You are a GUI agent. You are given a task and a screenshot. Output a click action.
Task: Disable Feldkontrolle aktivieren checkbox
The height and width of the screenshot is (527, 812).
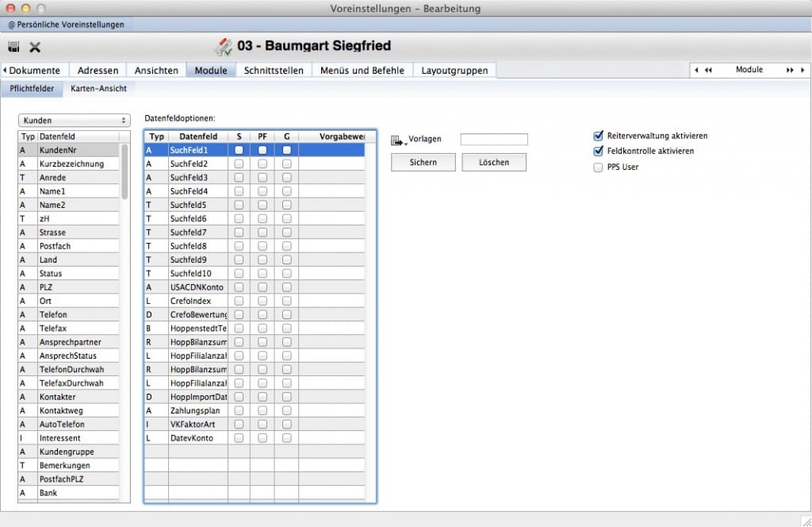tap(598, 151)
